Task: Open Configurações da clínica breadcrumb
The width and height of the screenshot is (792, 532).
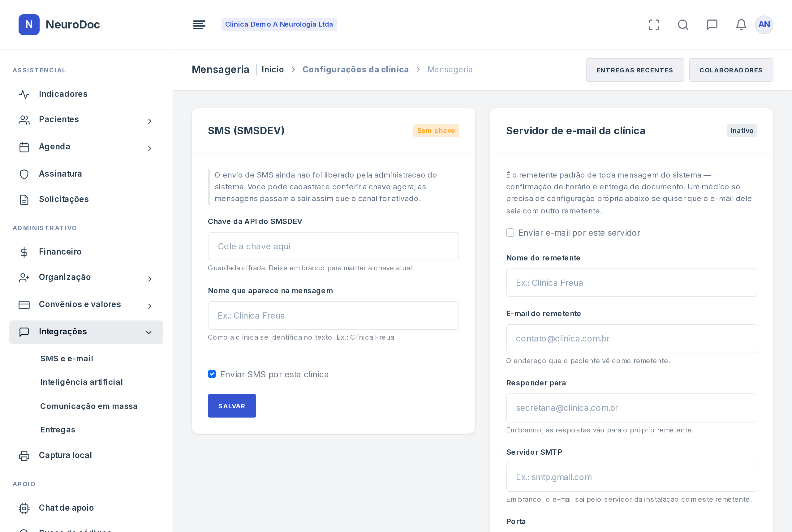Action: 355,69
